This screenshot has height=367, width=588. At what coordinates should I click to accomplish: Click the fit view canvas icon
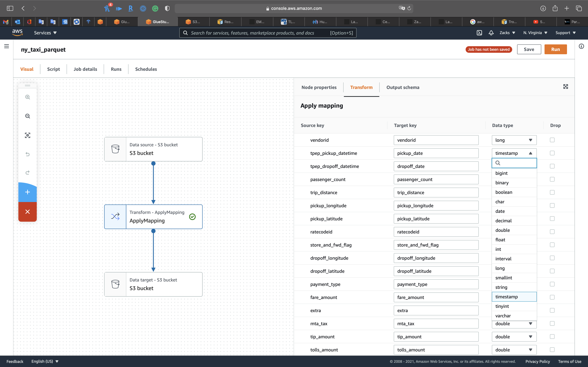point(27,135)
